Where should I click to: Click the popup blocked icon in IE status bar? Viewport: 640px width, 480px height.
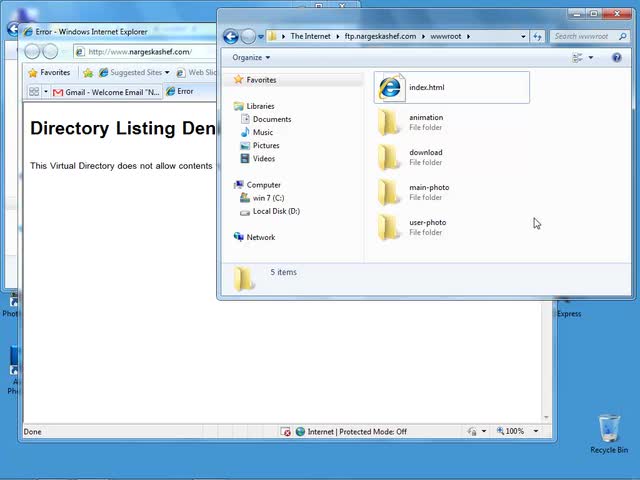286,431
